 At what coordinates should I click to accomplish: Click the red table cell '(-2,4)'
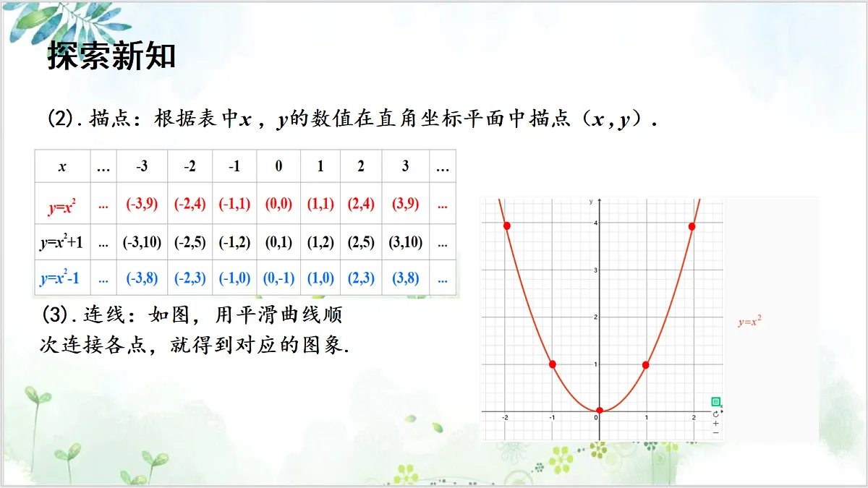[190, 204]
